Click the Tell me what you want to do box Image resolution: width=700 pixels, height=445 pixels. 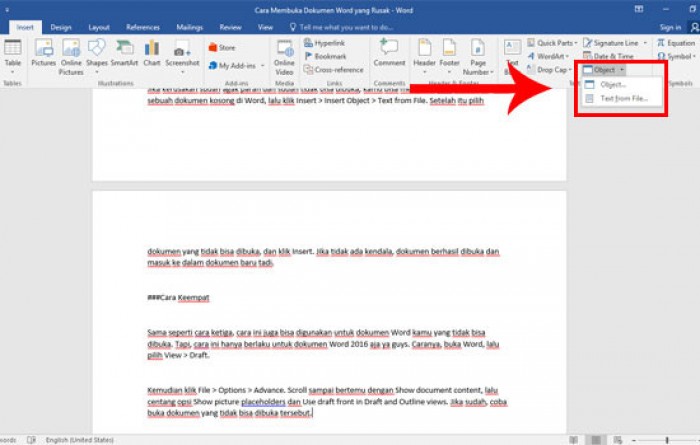342,27
